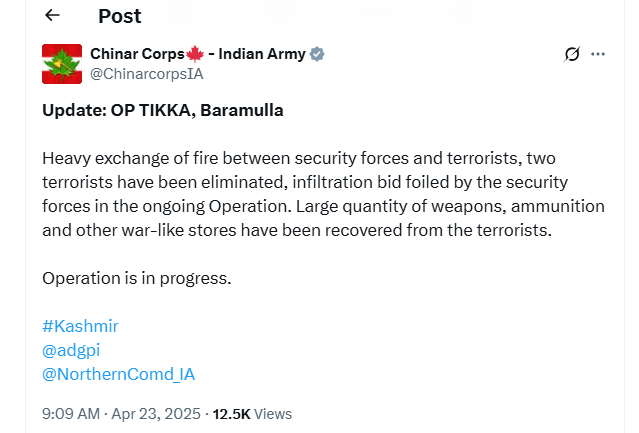Open the three-dot More options menu
The height and width of the screenshot is (433, 639).
(x=598, y=54)
